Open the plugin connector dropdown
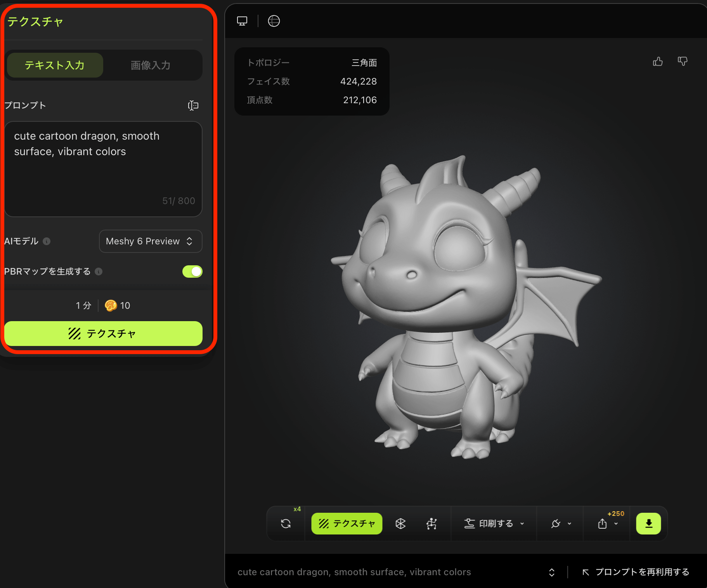Viewport: 707px width, 588px height. coord(561,524)
